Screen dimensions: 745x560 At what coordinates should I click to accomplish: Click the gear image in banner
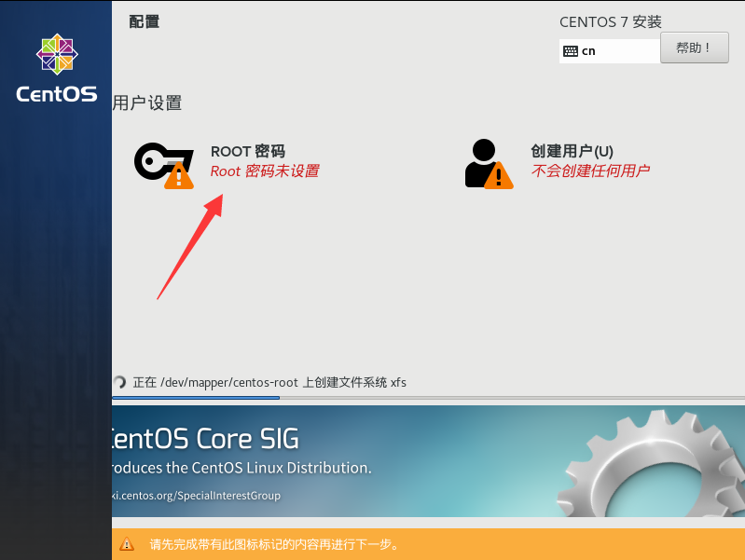tap(651, 463)
